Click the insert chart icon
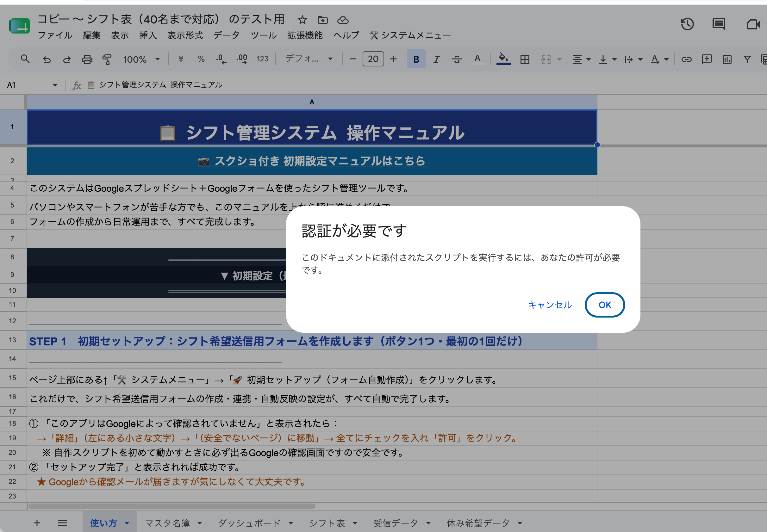767x532 pixels. pos(727,59)
